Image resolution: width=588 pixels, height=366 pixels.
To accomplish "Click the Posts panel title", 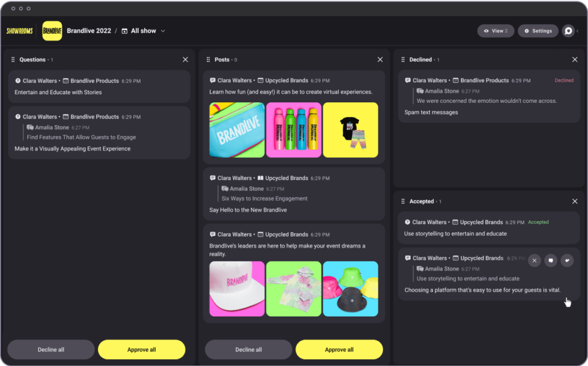I will pos(222,60).
